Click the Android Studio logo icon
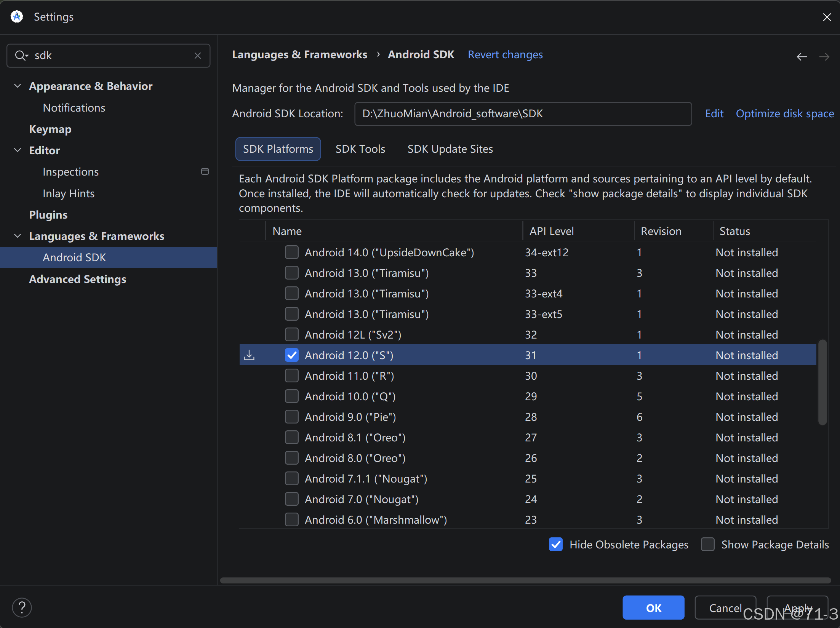The height and width of the screenshot is (628, 840). pyautogui.click(x=17, y=17)
